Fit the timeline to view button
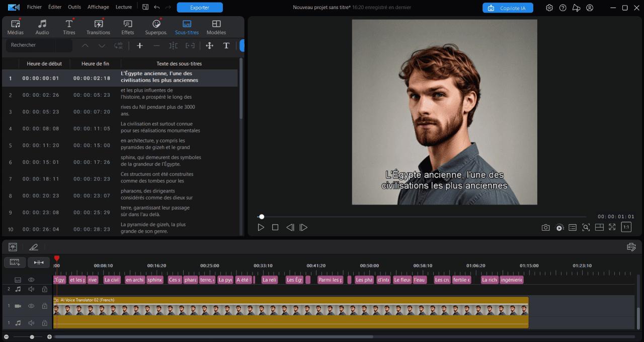Image resolution: width=644 pixels, height=342 pixels. 39,262
